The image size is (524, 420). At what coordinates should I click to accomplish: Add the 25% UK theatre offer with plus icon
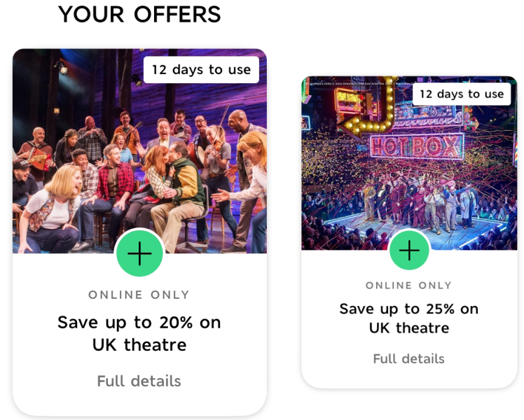[409, 250]
